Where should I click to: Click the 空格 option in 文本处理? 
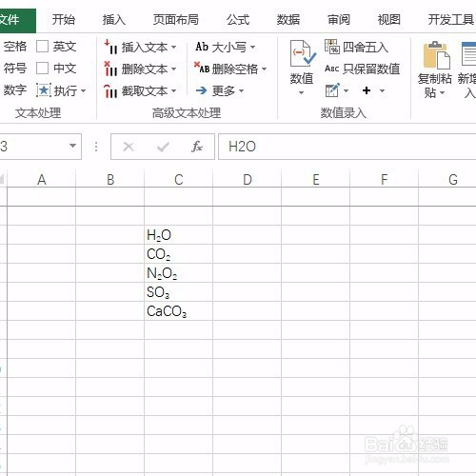click(x=15, y=47)
